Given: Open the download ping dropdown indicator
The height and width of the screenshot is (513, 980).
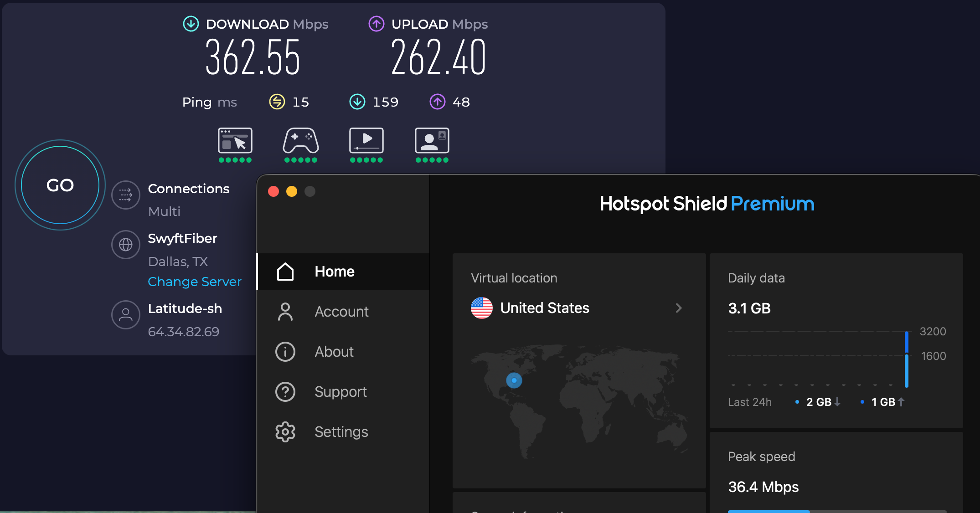Looking at the screenshot, I should (358, 102).
